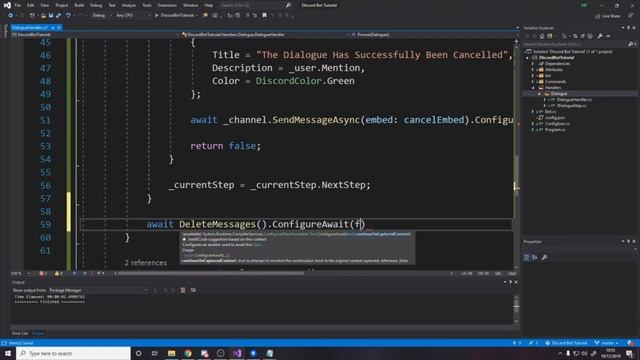Close the DialogueHandler.cs tab
This screenshot has height=360, width=640.
(59, 27)
